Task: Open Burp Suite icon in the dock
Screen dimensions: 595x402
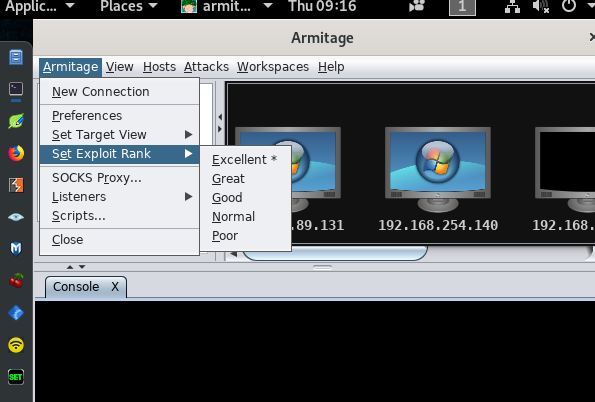Action: pos(16,185)
